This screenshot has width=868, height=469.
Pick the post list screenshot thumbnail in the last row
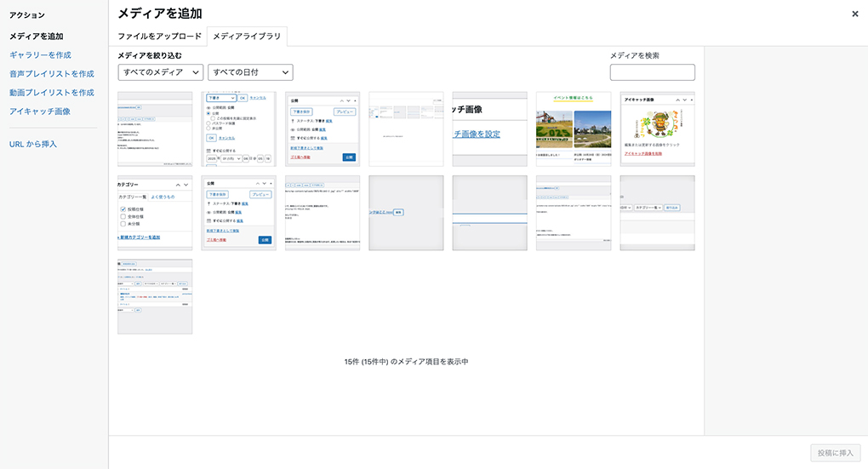pyautogui.click(x=155, y=296)
